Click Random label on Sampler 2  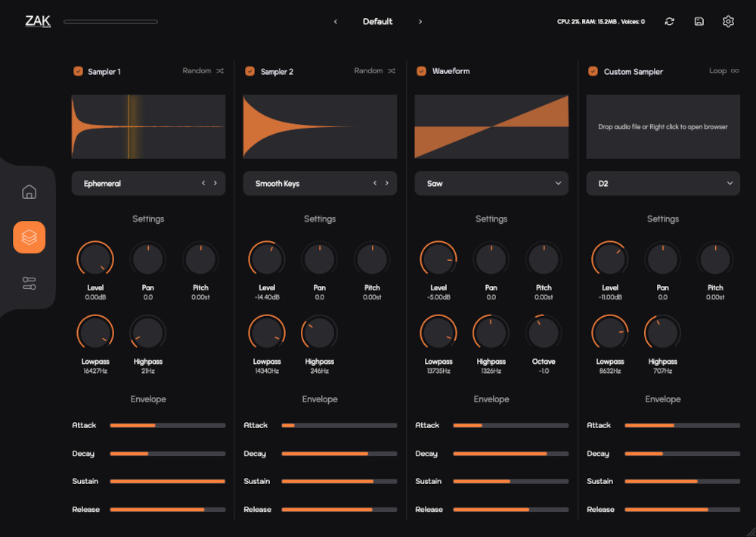click(x=368, y=71)
